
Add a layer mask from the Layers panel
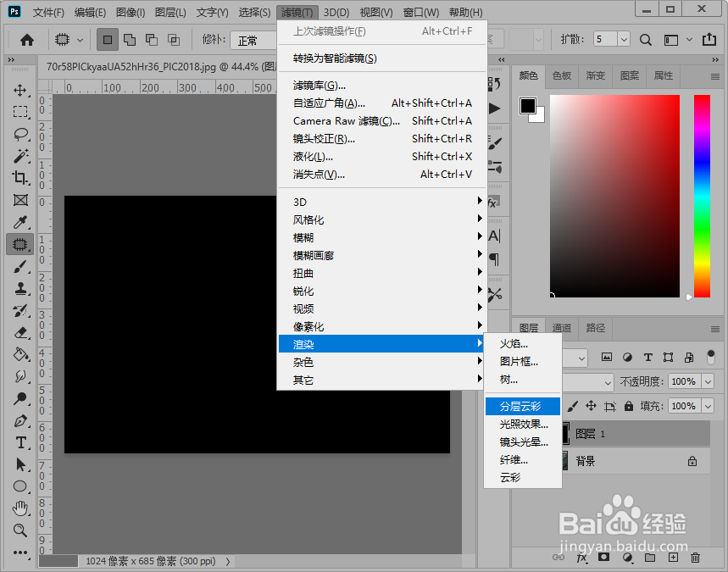(604, 557)
